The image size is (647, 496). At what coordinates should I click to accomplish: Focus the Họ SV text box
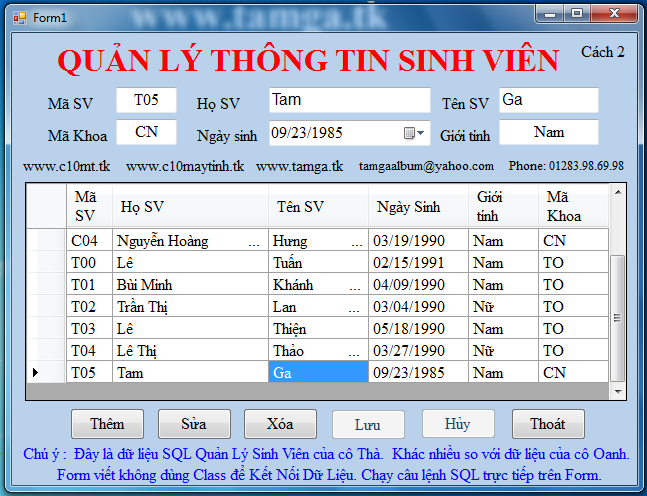[349, 100]
